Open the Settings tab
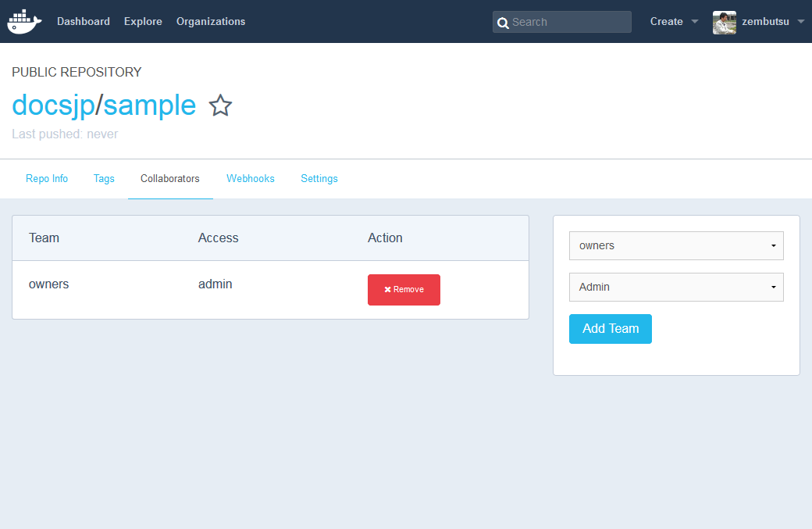This screenshot has width=812, height=529. [x=319, y=178]
